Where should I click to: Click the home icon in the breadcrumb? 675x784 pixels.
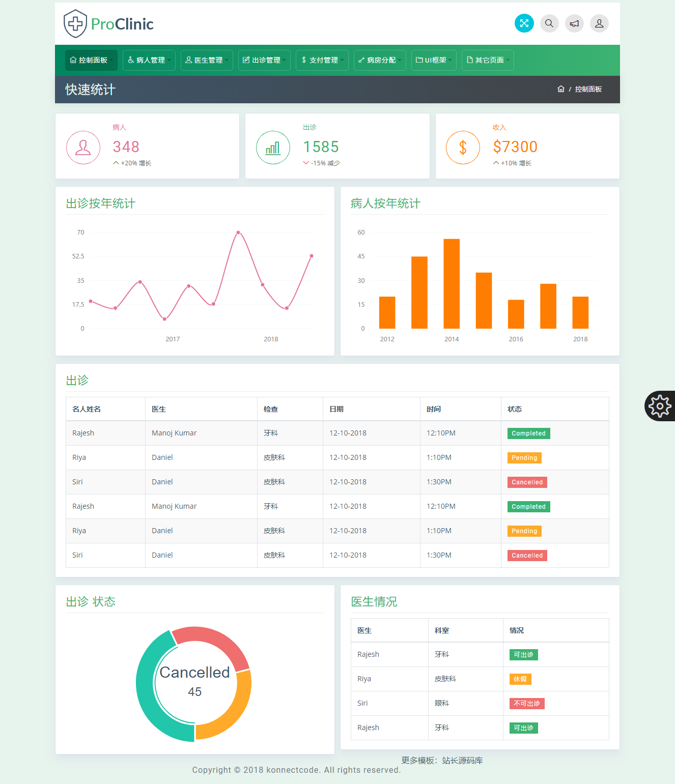(560, 89)
